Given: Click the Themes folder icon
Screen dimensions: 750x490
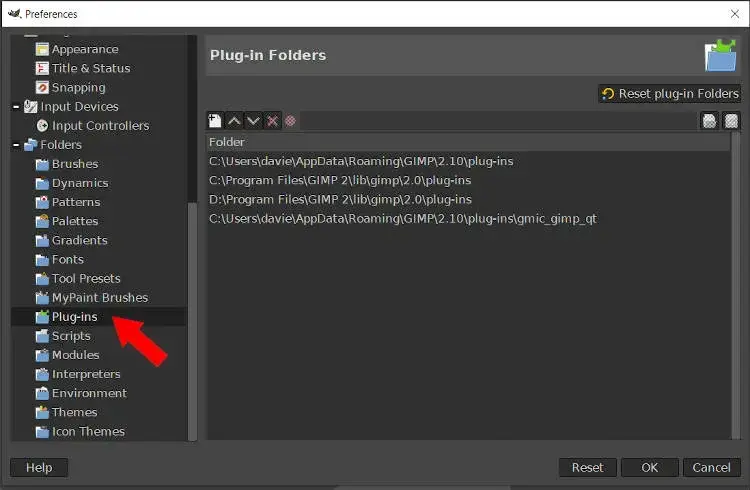Looking at the screenshot, I should pos(42,412).
